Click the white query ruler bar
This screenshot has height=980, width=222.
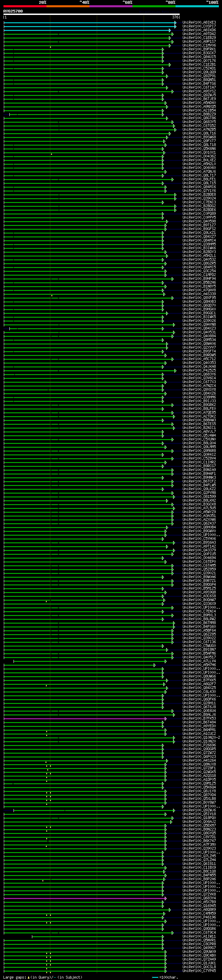[x=92, y=15]
